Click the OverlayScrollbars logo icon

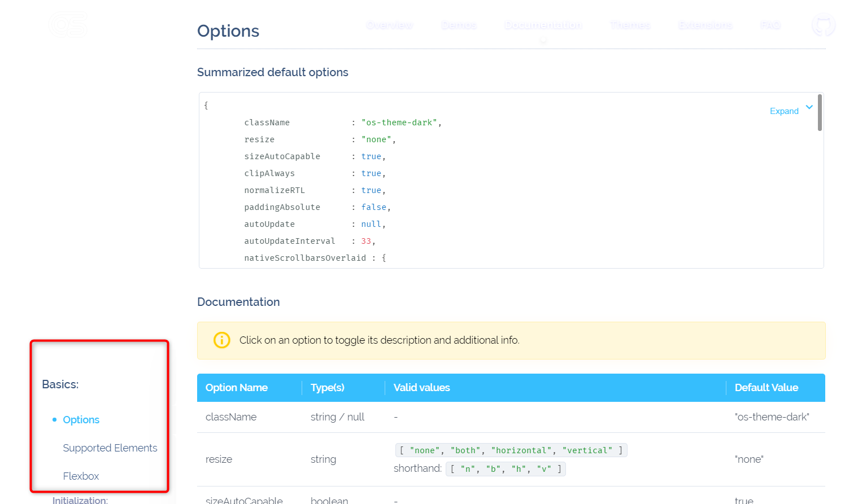[x=68, y=25]
